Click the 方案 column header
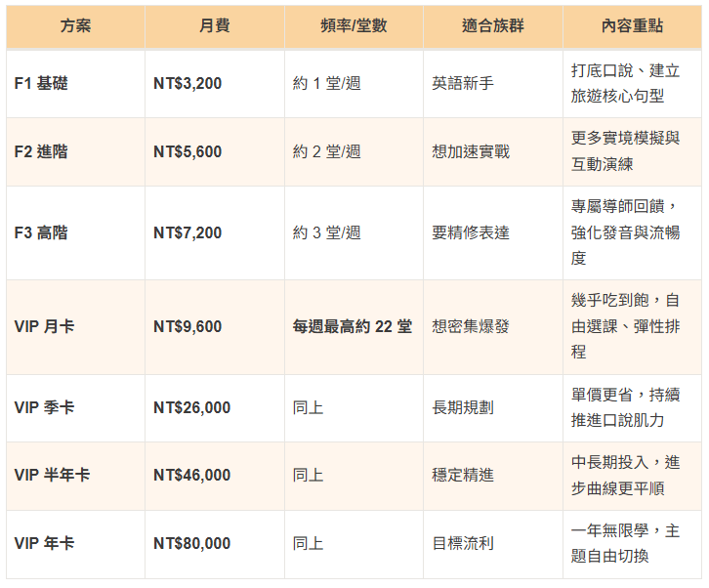709x588 pixels. click(75, 26)
